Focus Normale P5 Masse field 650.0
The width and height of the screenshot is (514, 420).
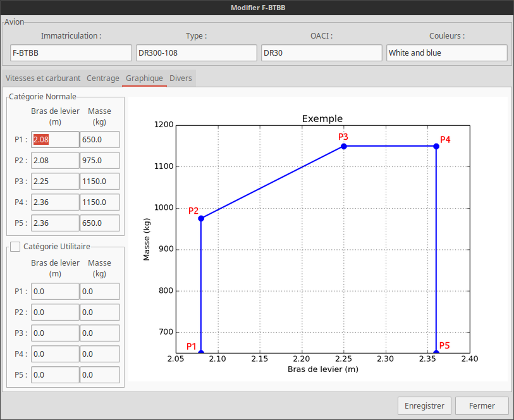[100, 223]
